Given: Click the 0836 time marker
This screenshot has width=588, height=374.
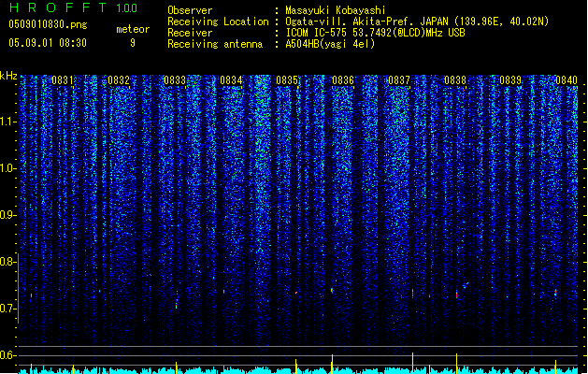Looking at the screenshot, I should pyautogui.click(x=343, y=80).
